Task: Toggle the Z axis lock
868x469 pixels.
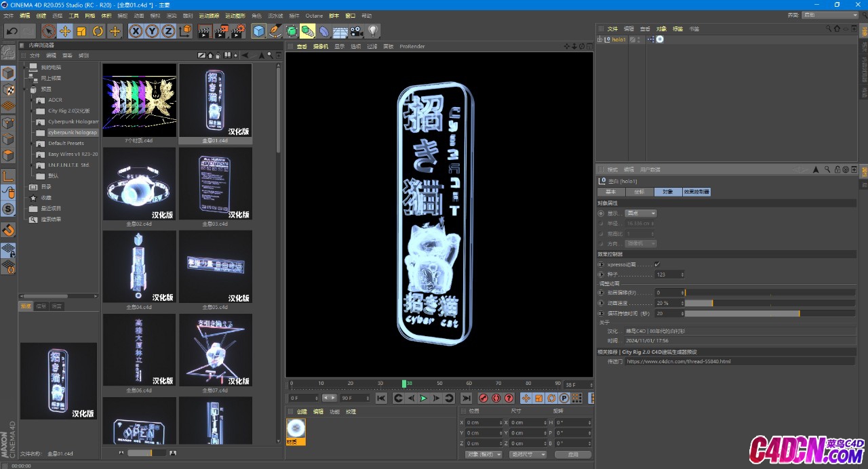Action: tap(167, 31)
